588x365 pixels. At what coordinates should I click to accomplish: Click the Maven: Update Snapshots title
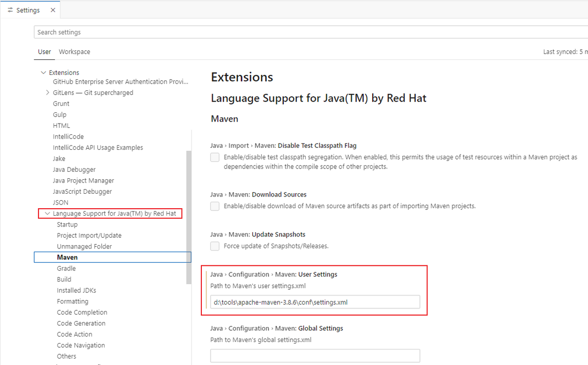tap(258, 234)
